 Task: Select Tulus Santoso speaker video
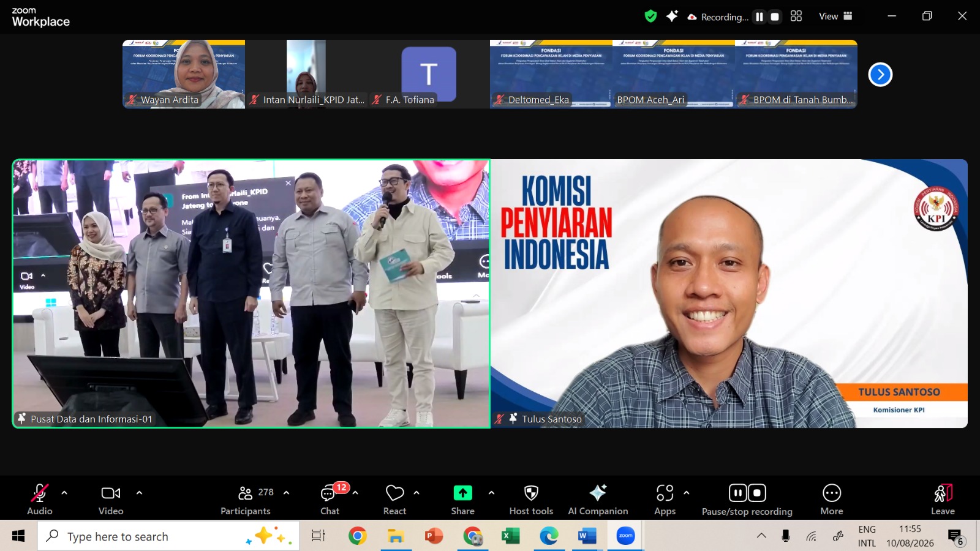click(729, 294)
